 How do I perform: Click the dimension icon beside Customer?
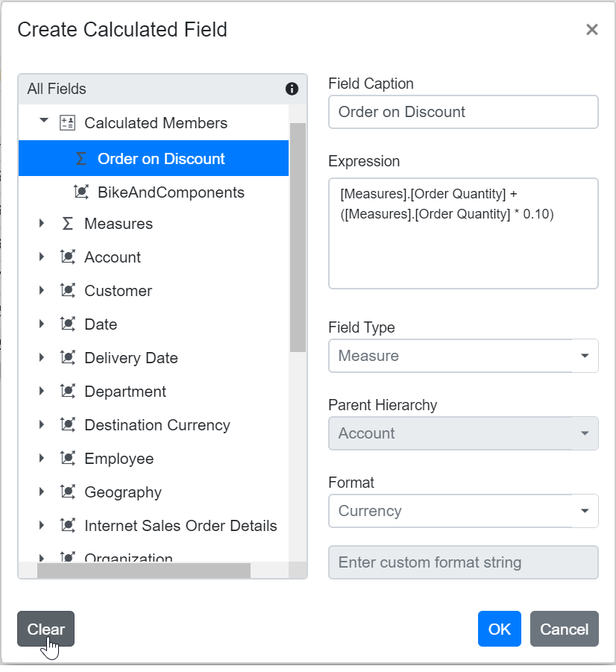point(68,290)
